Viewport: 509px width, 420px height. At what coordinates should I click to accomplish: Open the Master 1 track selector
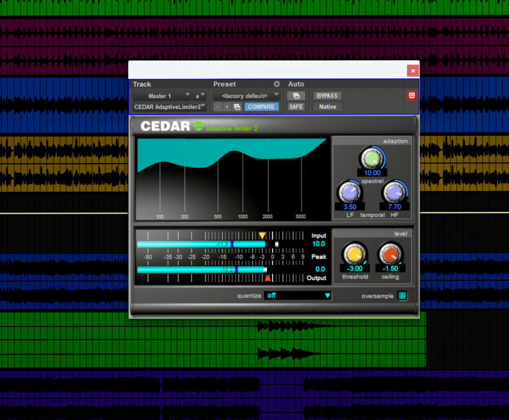pyautogui.click(x=162, y=96)
